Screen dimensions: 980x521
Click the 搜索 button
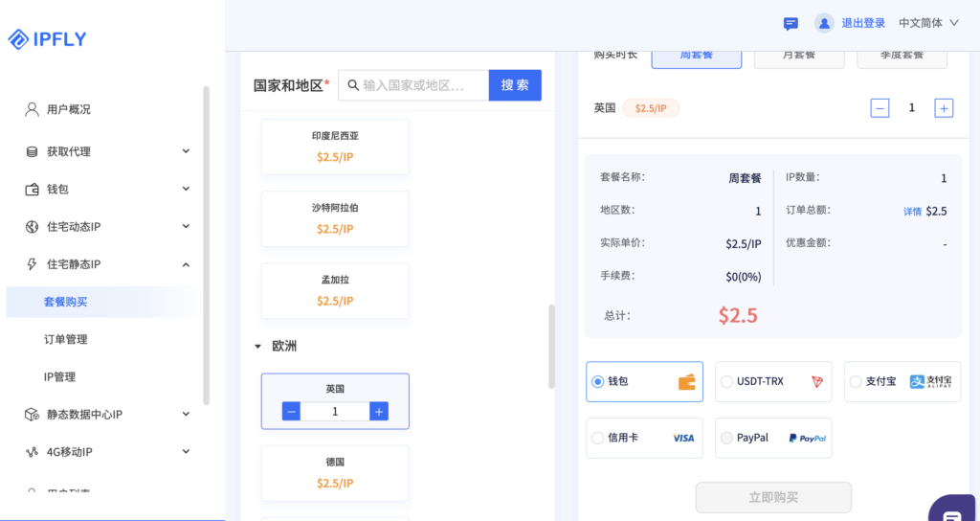tap(515, 85)
